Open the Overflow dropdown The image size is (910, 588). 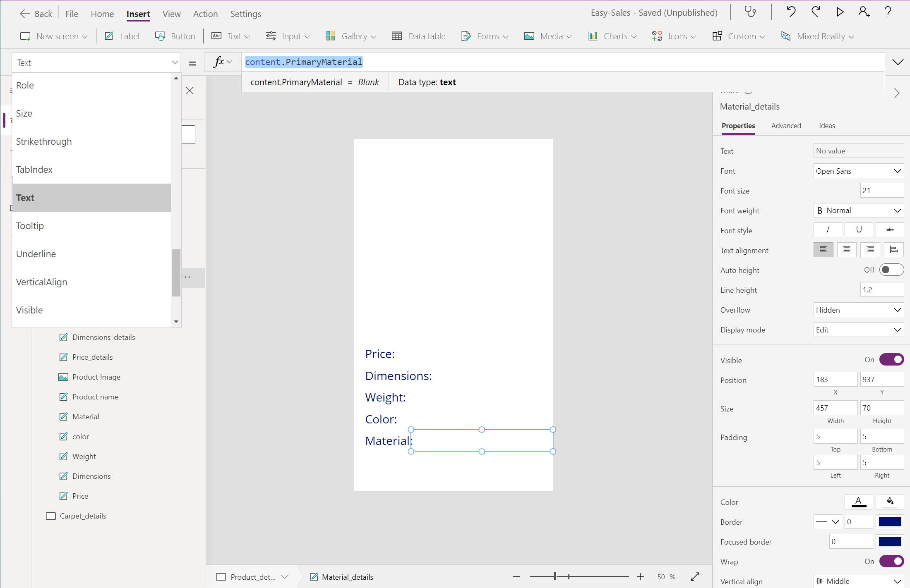pos(859,310)
